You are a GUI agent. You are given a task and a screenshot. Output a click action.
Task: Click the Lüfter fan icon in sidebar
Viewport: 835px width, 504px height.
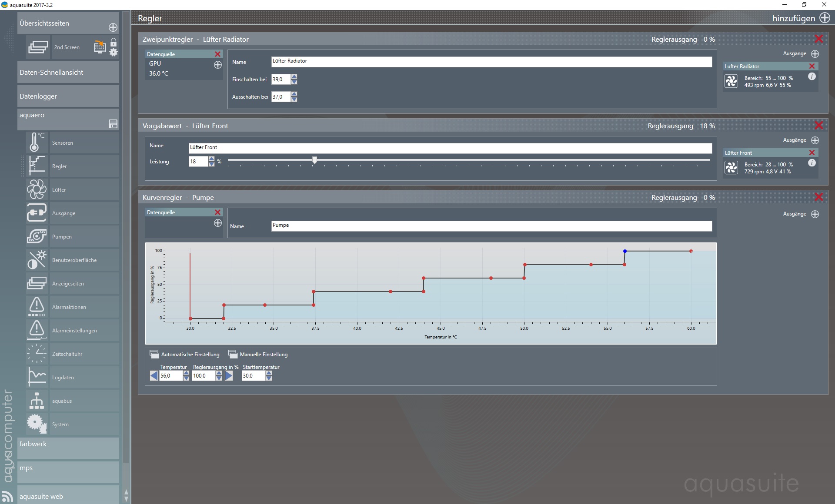37,189
